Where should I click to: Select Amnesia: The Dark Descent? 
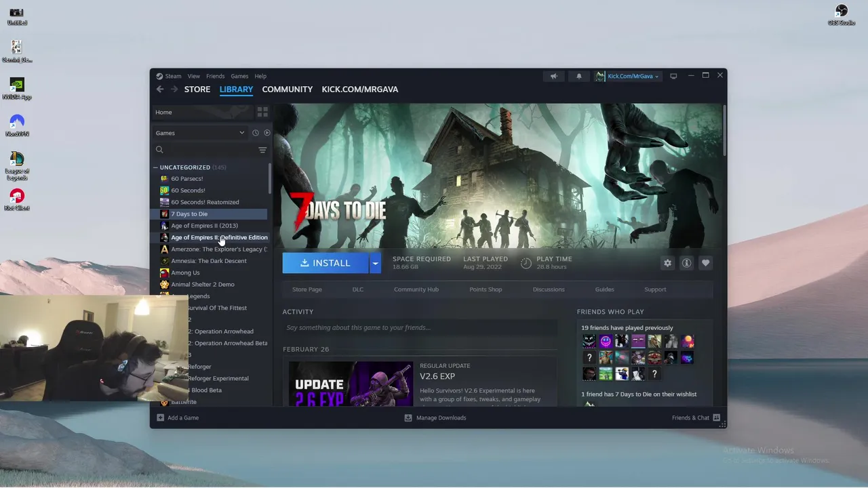click(210, 261)
